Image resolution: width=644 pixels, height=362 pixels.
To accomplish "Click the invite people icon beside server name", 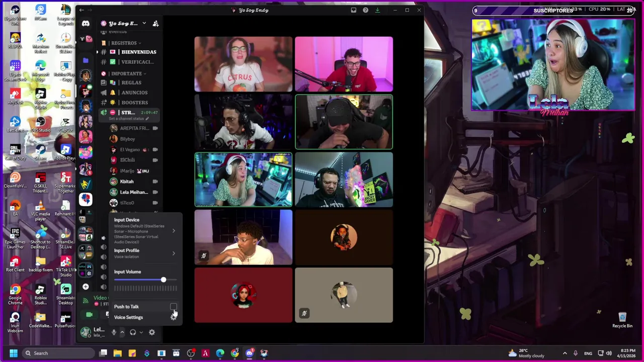I will point(155,23).
